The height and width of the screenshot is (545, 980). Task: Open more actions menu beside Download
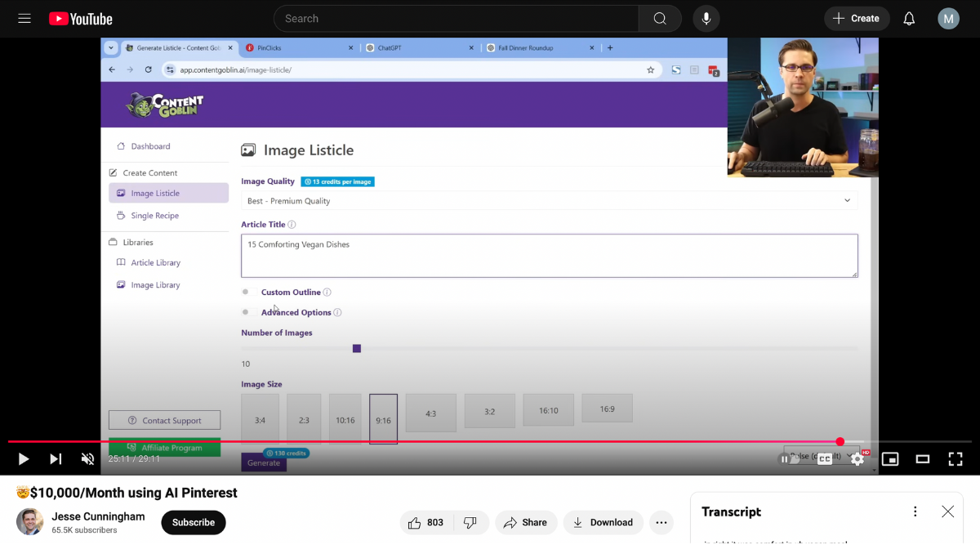coord(661,523)
